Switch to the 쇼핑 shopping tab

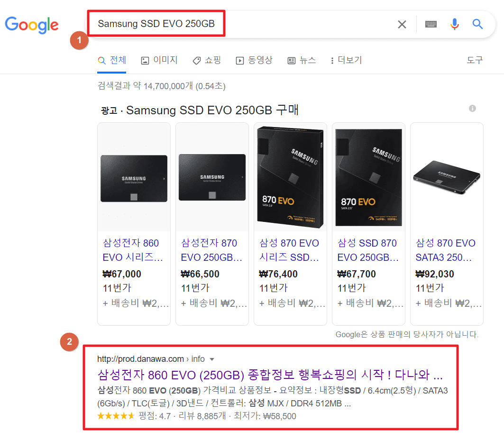coord(207,60)
